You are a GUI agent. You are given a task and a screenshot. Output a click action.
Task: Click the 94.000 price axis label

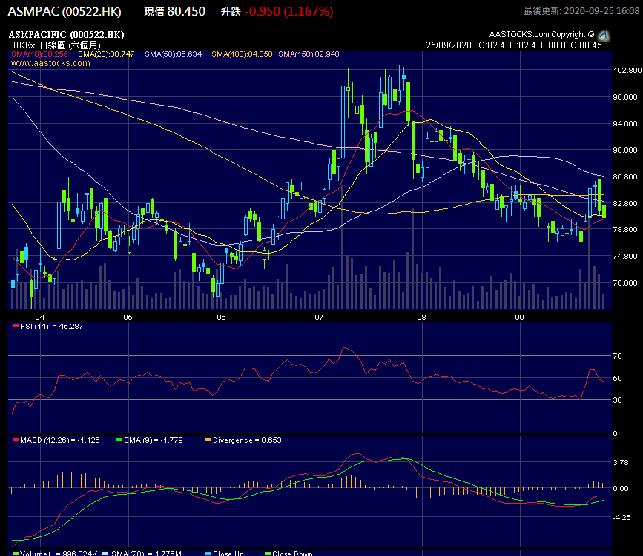coord(625,123)
